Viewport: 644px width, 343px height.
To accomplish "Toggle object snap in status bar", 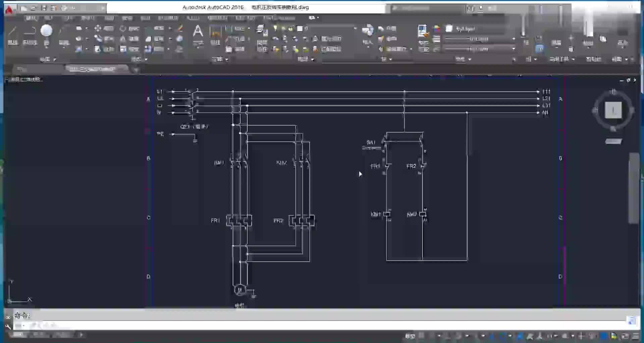I will point(502,336).
